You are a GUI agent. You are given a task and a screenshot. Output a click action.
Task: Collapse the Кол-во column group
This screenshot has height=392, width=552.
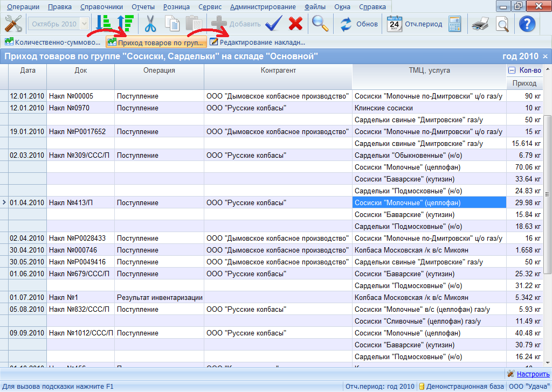(x=511, y=71)
